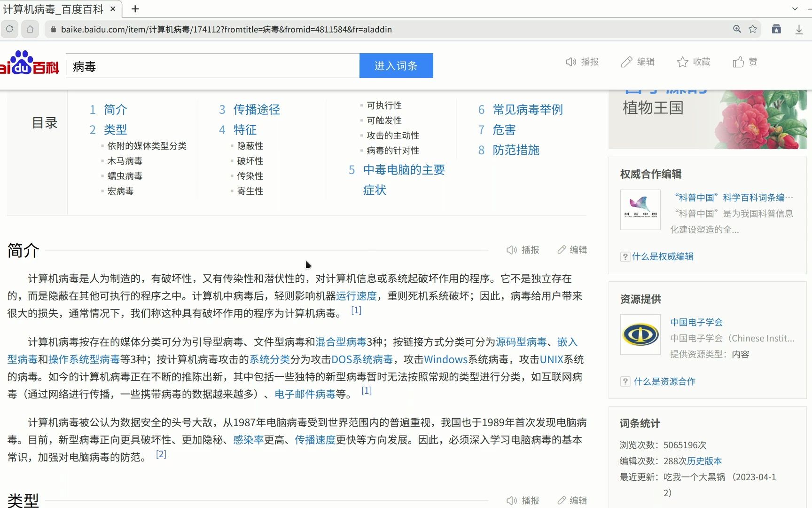The width and height of the screenshot is (812, 508).
Task: Play 播报 audio for 简介 section
Action: tap(523, 250)
